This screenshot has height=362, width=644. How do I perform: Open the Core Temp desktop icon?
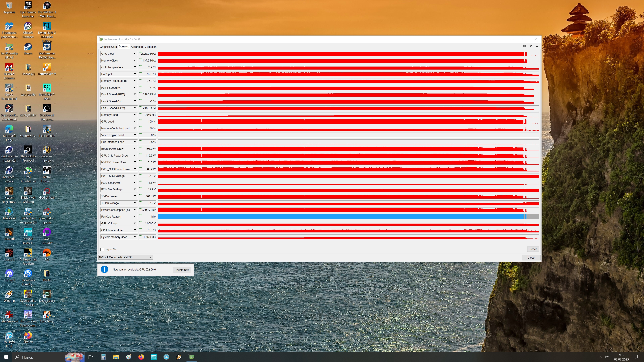click(47, 315)
